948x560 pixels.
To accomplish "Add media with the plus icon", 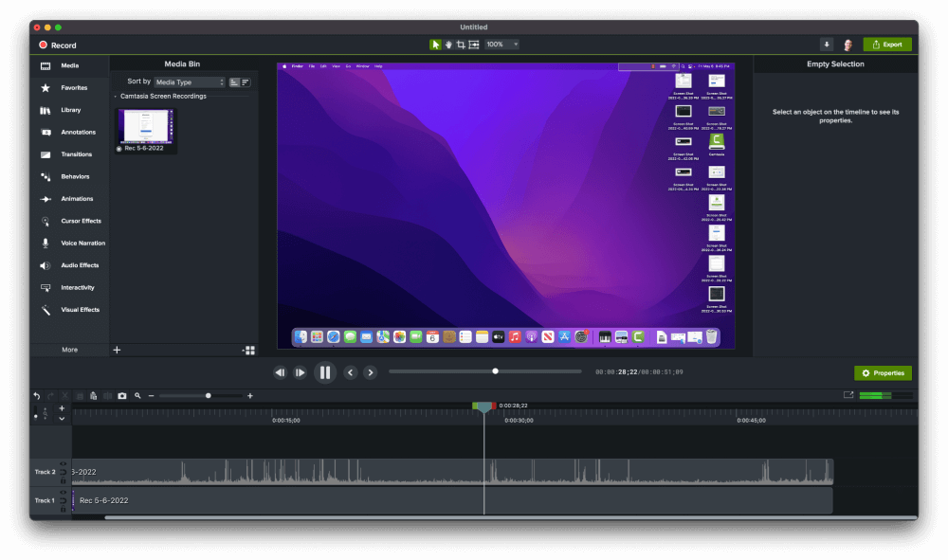I will pyautogui.click(x=117, y=350).
